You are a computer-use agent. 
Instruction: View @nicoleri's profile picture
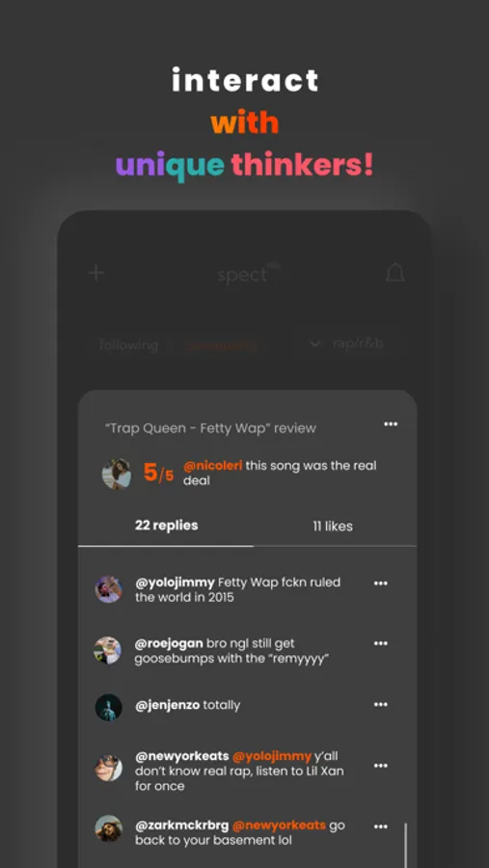pos(117,474)
